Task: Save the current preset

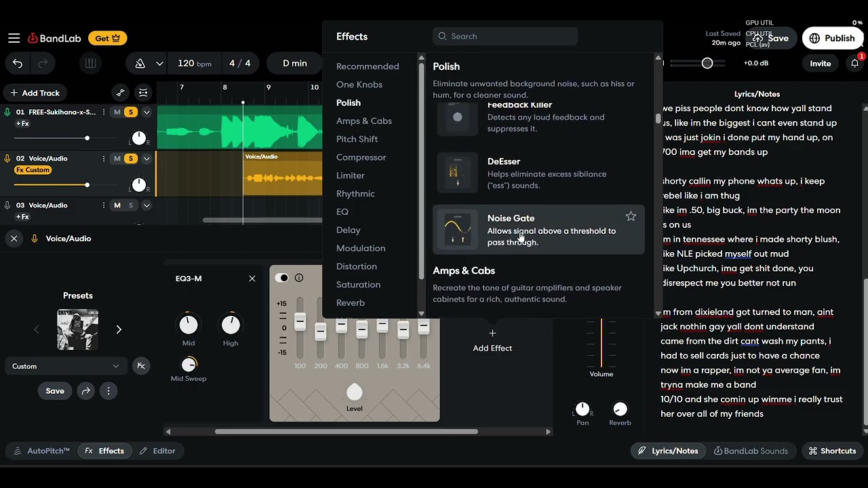Action: tap(55, 390)
